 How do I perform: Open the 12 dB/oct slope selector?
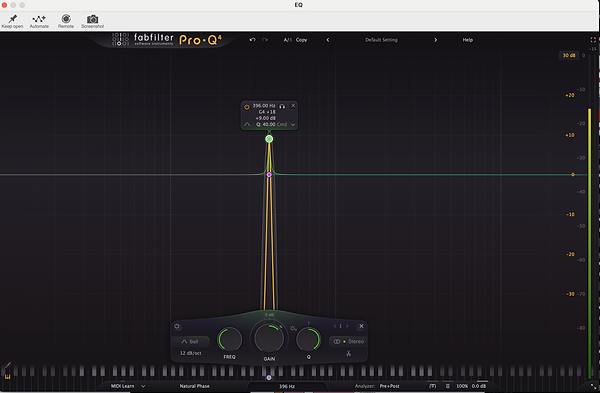[x=191, y=353]
